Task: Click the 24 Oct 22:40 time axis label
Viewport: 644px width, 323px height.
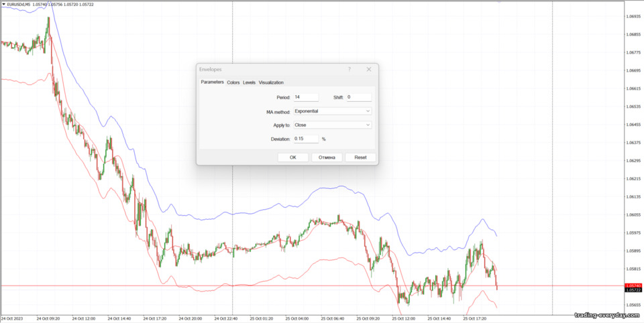Action: pos(226,318)
